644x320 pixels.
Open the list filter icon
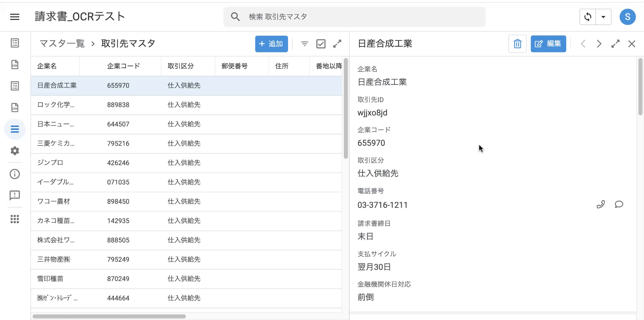click(305, 44)
